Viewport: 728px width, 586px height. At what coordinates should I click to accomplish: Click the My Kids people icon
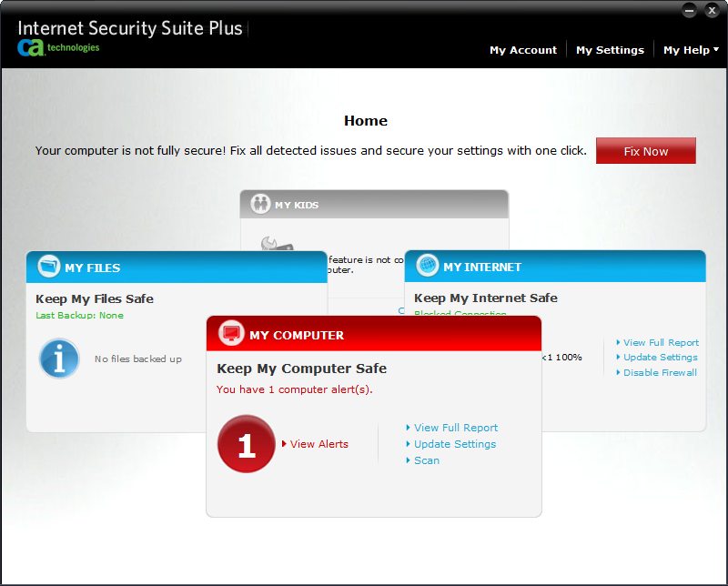tap(260, 205)
